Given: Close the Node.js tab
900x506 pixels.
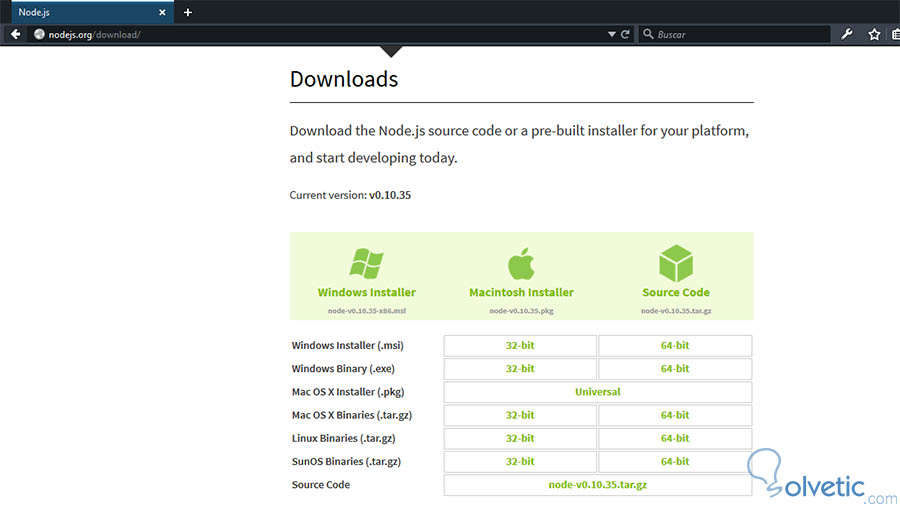Looking at the screenshot, I should pos(162,12).
